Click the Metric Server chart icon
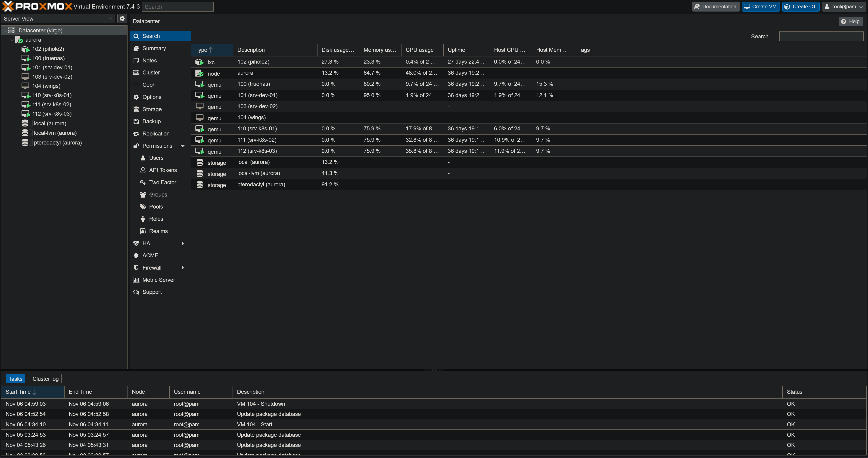This screenshot has width=868, height=458. point(136,280)
